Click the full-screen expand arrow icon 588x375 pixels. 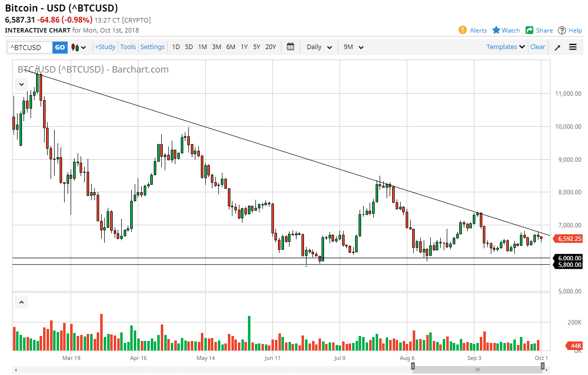point(557,47)
